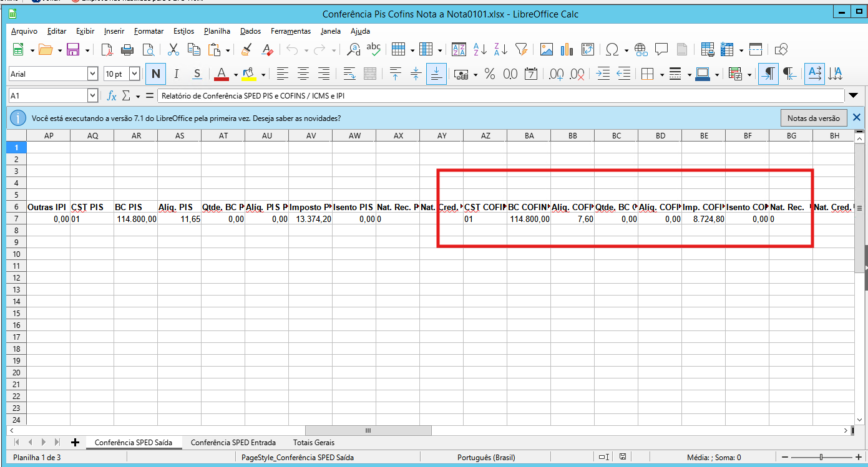Open the Dados menu
The height and width of the screenshot is (467, 868).
coord(250,31)
